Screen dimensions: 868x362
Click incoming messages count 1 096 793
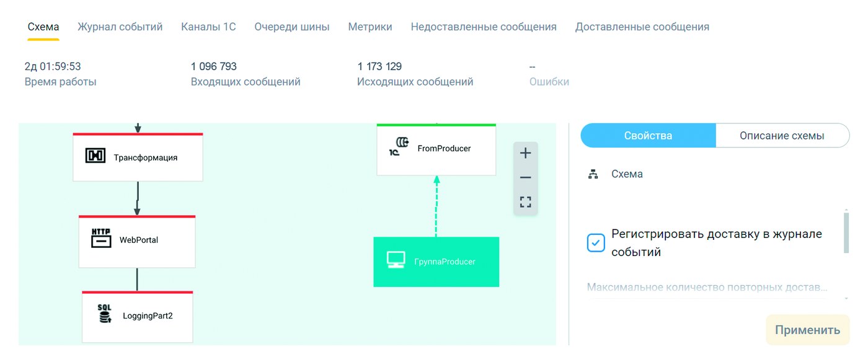pyautogui.click(x=214, y=66)
